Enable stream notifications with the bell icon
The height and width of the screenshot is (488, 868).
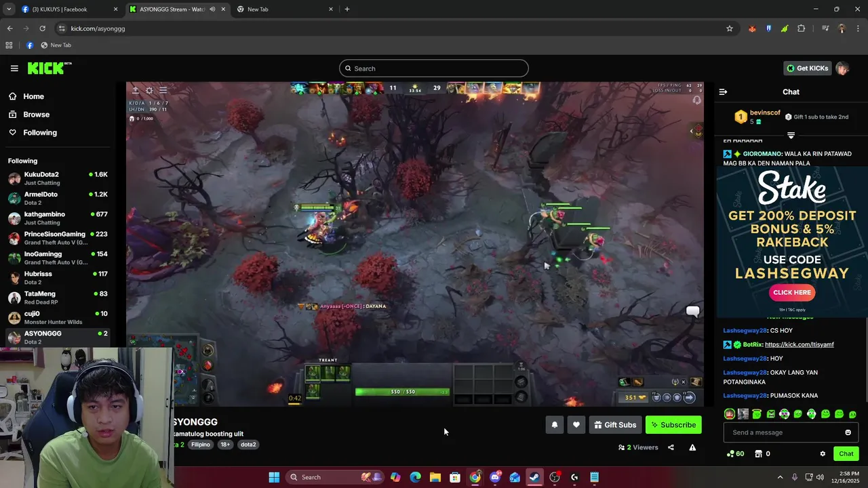tap(554, 425)
